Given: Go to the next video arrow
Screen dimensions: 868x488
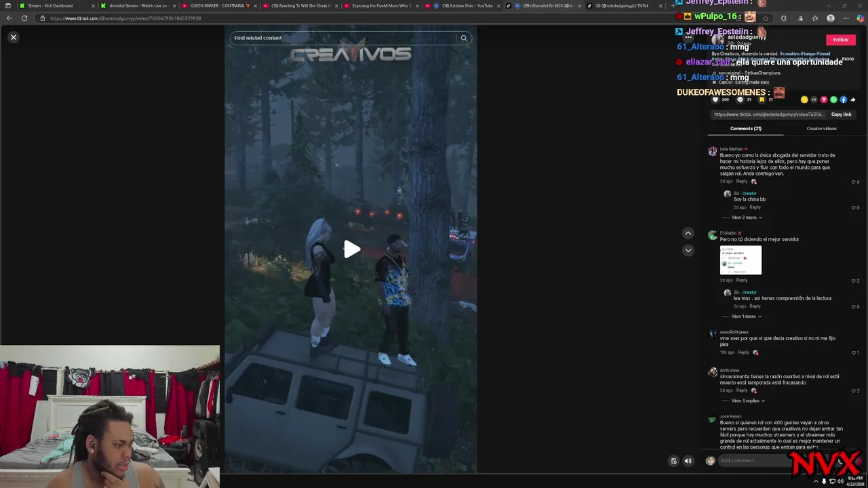Looking at the screenshot, I should [x=688, y=250].
